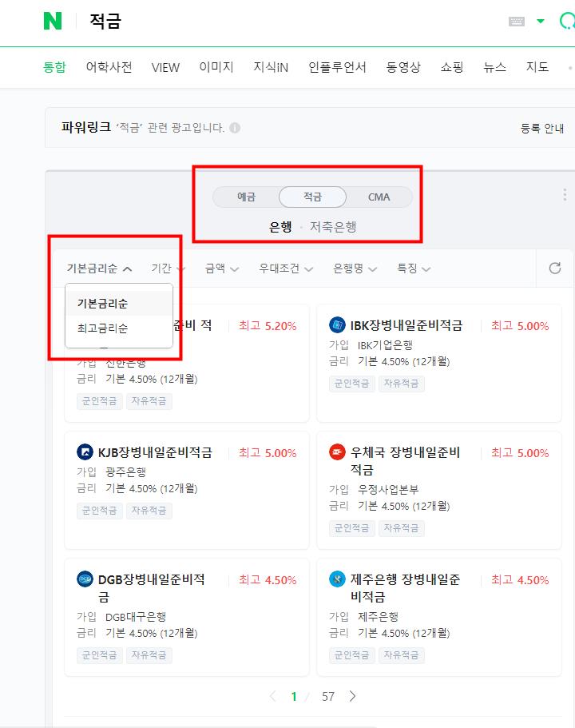Viewport: 575px width, 728px height.
Task: Click the 군인적금 tag on 신한은행 card
Action: pos(99,401)
